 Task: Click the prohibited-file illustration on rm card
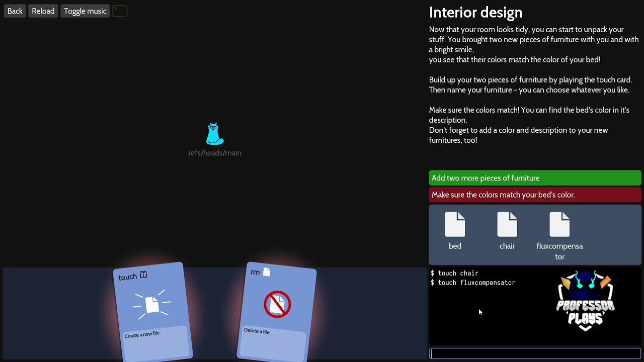[277, 304]
